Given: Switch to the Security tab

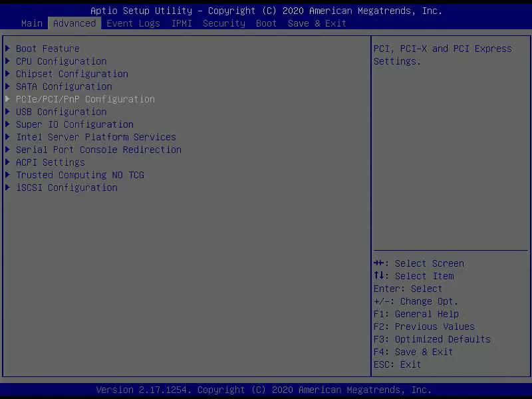Looking at the screenshot, I should click(x=224, y=23).
